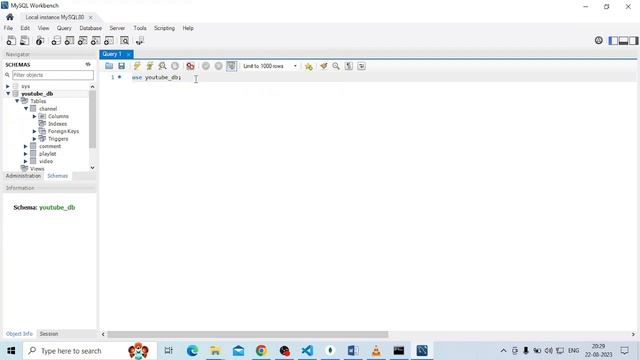Open the Server menu
The width and height of the screenshot is (640, 360).
click(117, 28)
